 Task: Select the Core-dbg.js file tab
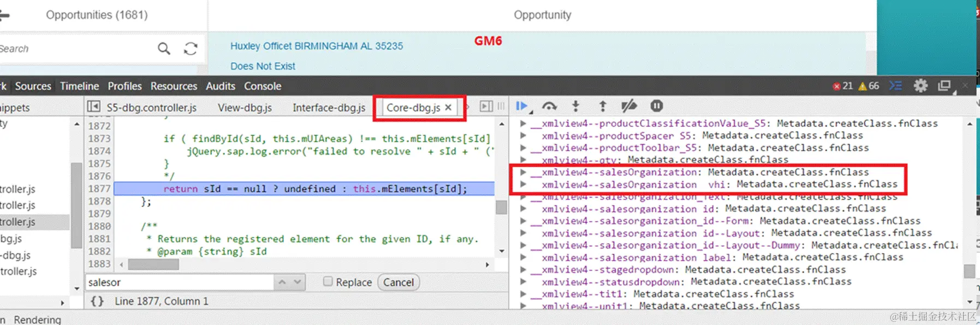[413, 108]
